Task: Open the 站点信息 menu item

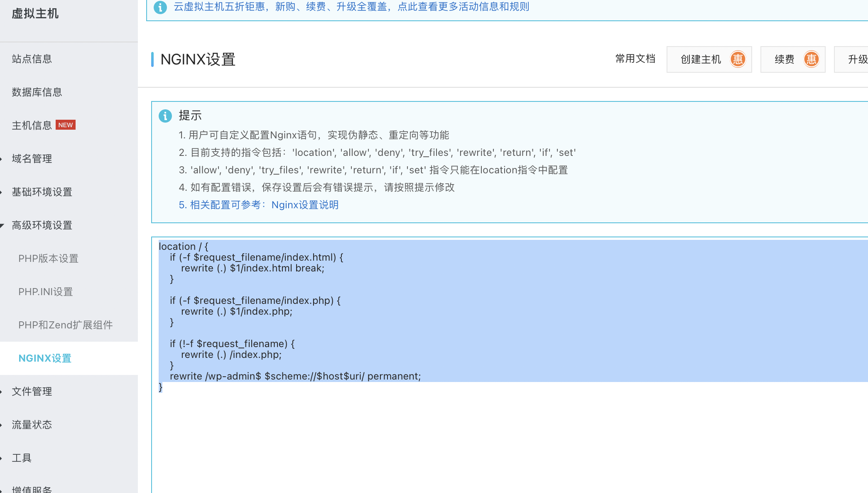Action: coord(32,59)
